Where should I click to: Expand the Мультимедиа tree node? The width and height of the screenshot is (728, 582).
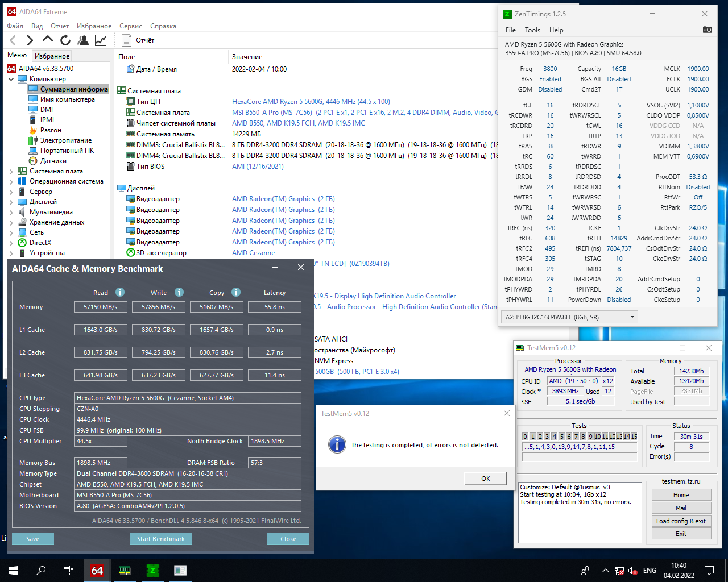[x=11, y=212]
